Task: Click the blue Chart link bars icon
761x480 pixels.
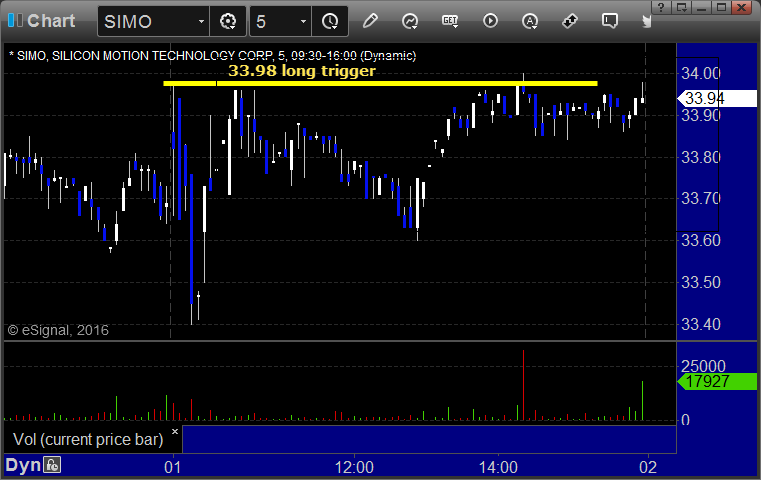Action: pos(15,20)
